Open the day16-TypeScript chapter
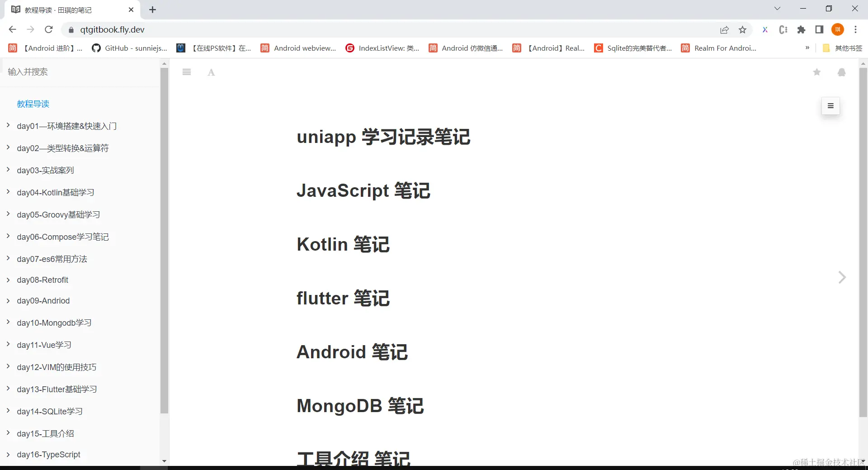This screenshot has width=868, height=470. point(48,455)
